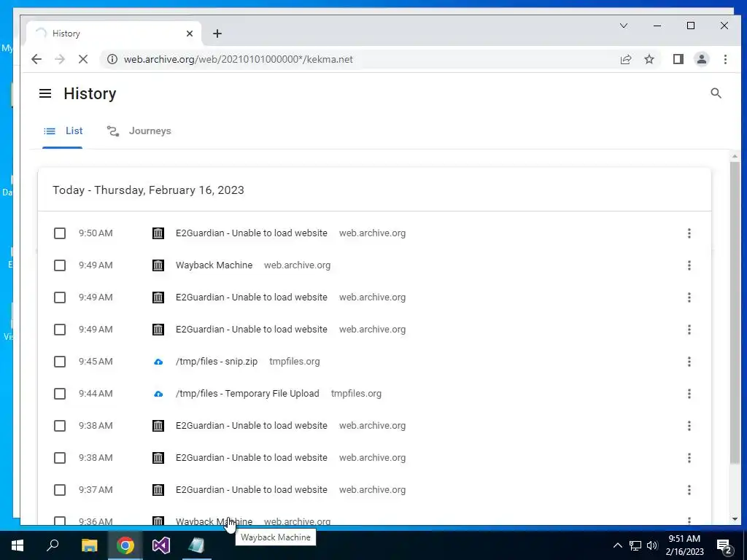Switch to the Journeys tab

coord(139,131)
